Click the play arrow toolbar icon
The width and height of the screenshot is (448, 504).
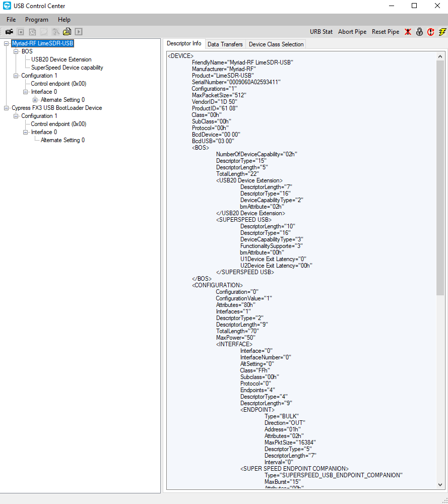(x=79, y=32)
